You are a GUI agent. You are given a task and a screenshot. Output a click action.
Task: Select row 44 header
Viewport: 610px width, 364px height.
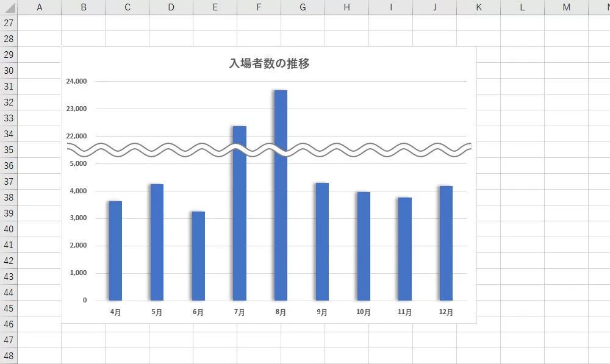pos(9,293)
